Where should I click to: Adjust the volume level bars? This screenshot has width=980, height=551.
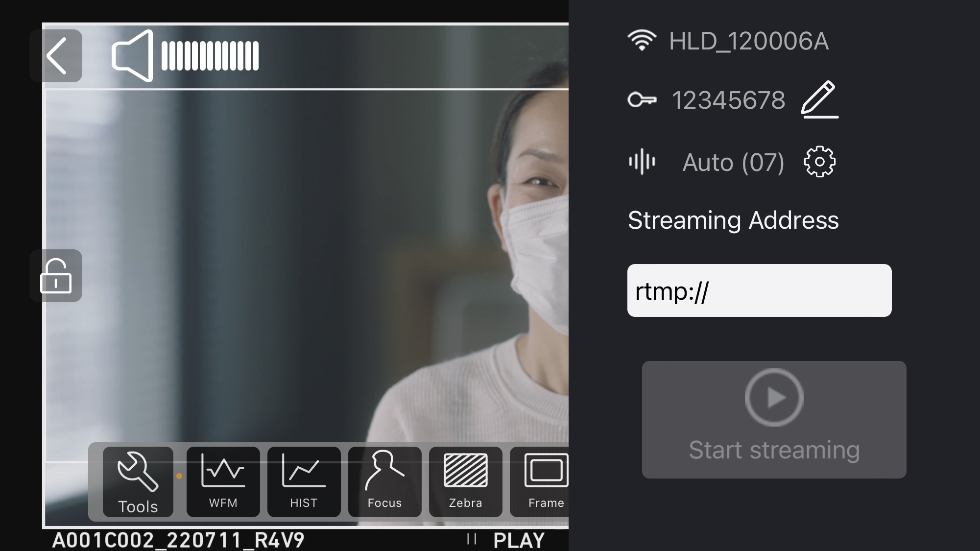(210, 56)
